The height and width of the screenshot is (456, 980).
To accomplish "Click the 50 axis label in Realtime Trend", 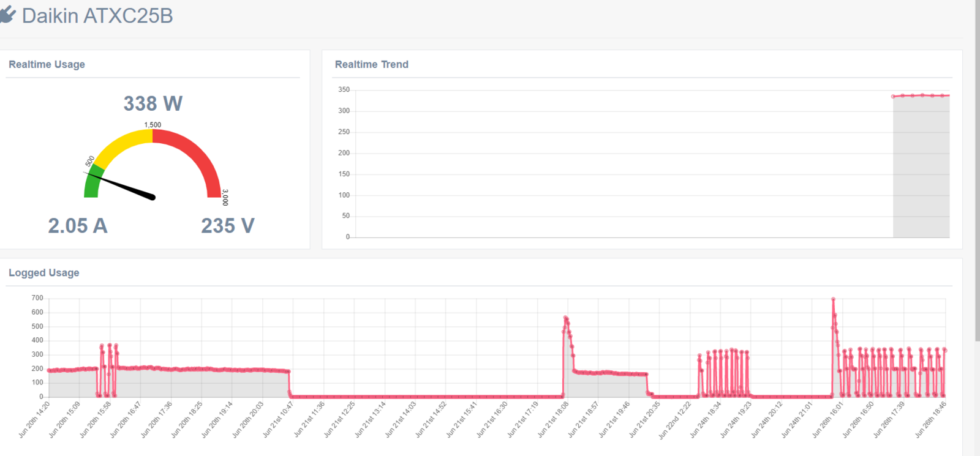I will pos(345,215).
